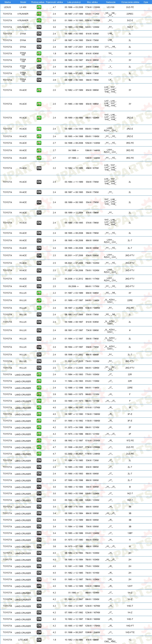Click diesel ON icon in DYNA 150 3L row
The height and width of the screenshot is (644, 152).
point(39,80)
